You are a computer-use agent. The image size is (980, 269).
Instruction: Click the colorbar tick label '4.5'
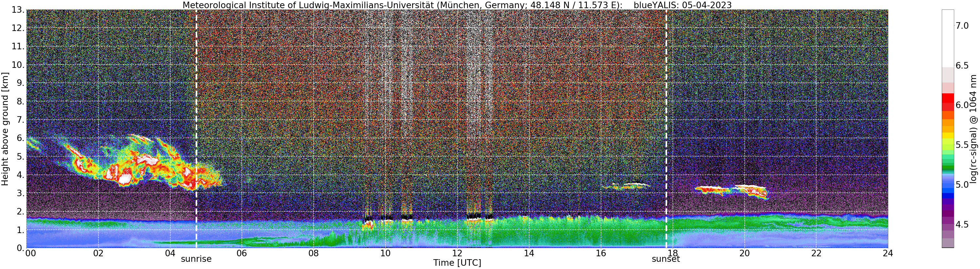coord(962,225)
